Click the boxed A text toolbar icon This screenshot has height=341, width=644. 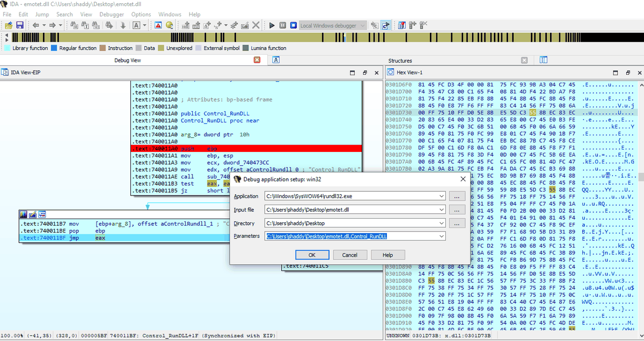coord(136,25)
